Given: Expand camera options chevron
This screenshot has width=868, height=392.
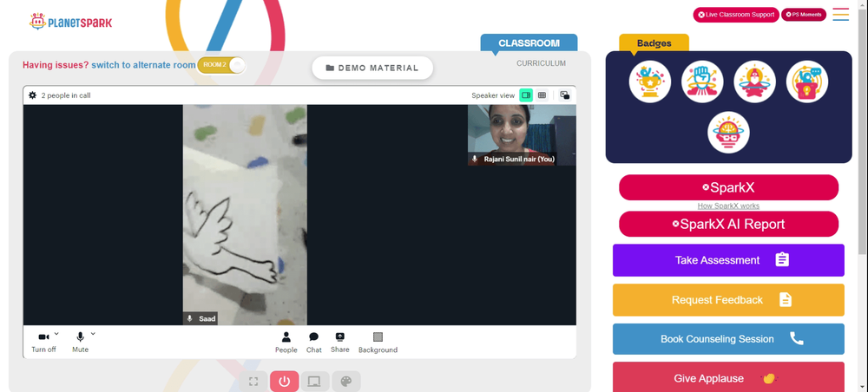Looking at the screenshot, I should pyautogui.click(x=56, y=333).
